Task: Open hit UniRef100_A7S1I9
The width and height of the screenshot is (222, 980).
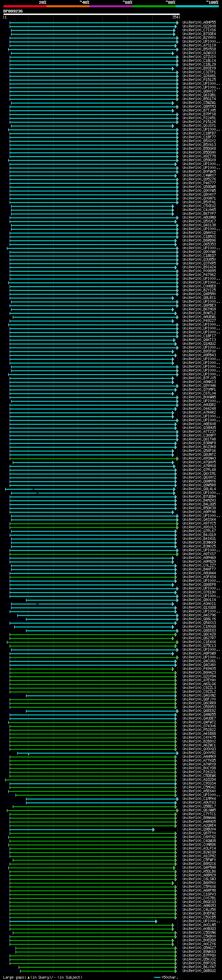Action: point(199,45)
